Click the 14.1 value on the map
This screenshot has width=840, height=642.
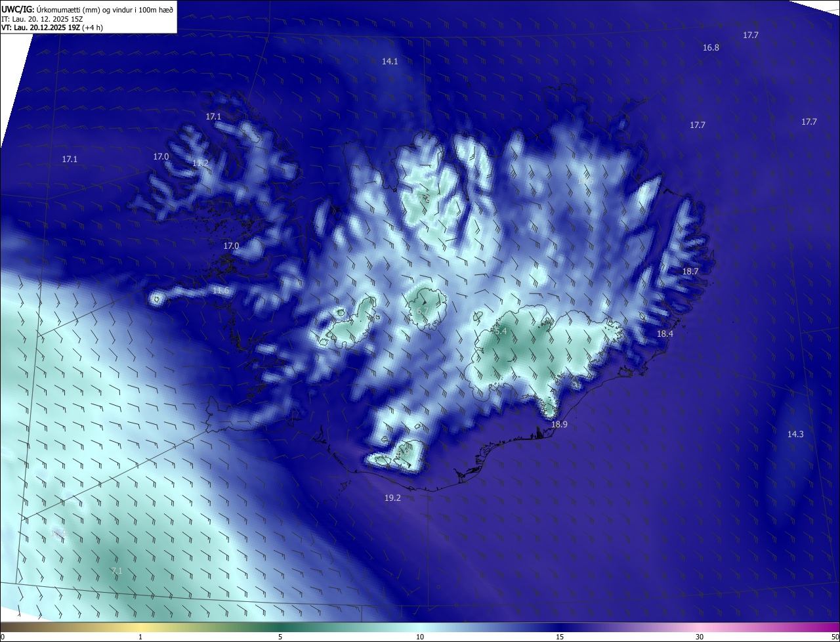point(390,61)
